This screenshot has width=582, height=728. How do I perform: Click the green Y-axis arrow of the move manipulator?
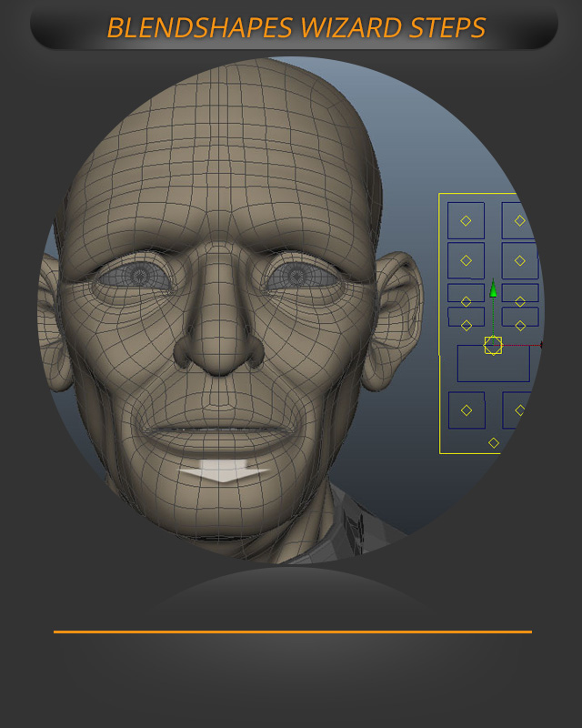(x=494, y=289)
